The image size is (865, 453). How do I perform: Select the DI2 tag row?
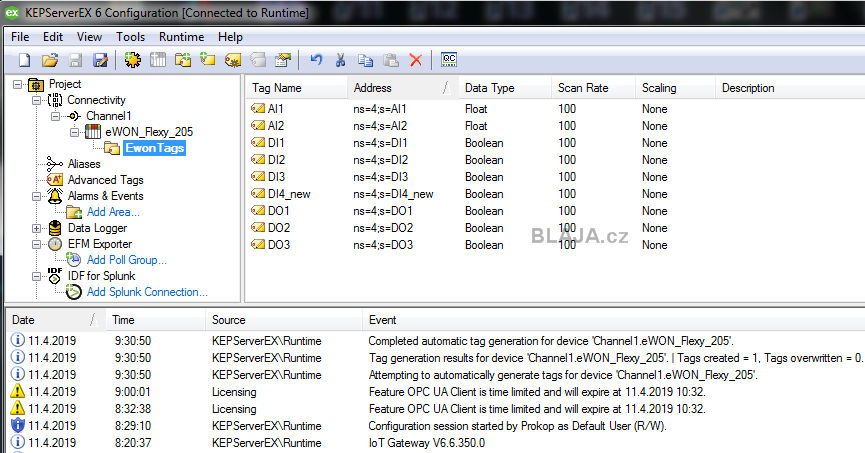554,159
